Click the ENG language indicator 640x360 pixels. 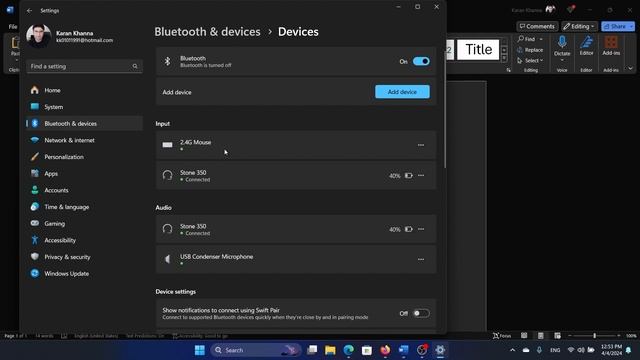pyautogui.click(x=555, y=350)
